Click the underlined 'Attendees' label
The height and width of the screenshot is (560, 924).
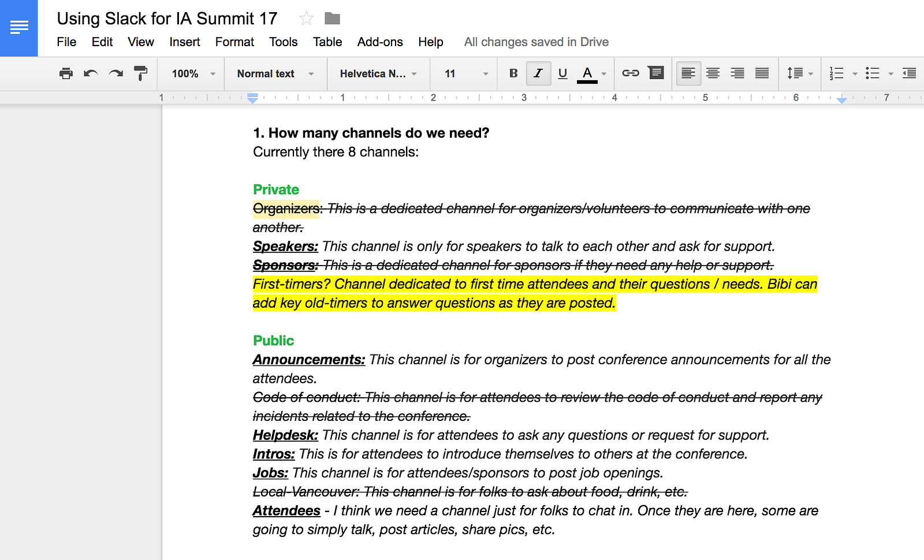(286, 511)
